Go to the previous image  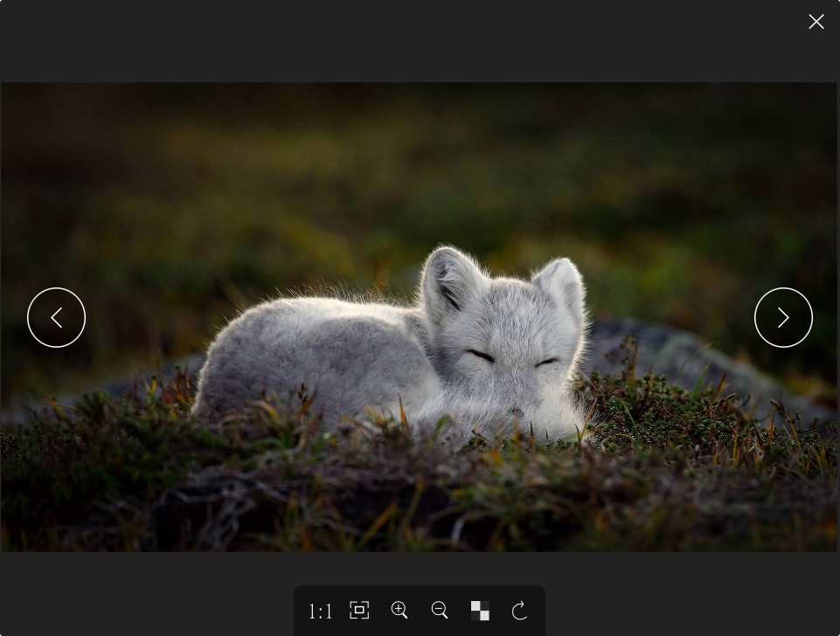(x=56, y=317)
